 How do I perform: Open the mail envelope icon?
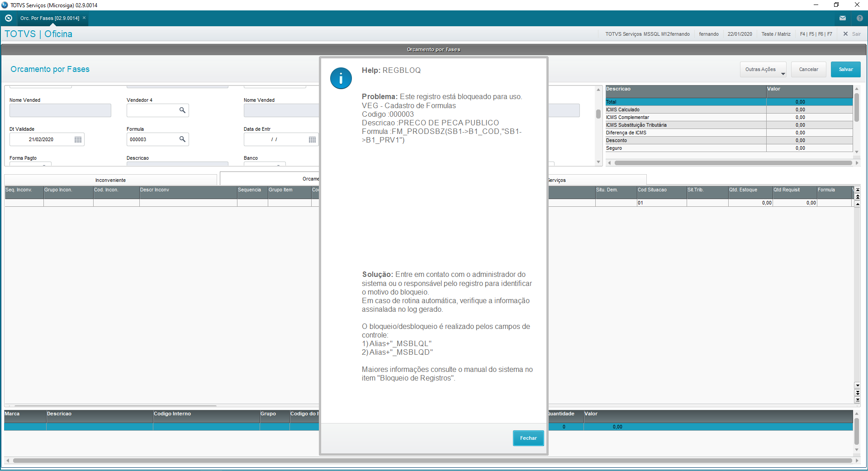click(x=842, y=18)
